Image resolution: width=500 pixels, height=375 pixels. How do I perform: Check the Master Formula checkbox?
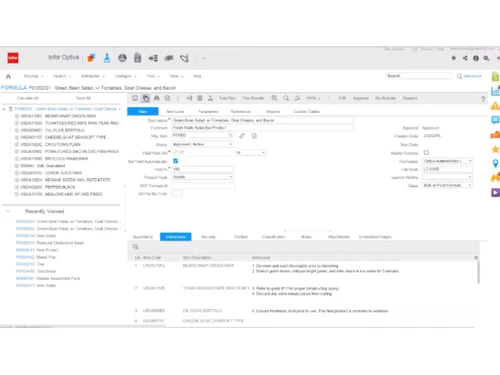tap(426, 153)
